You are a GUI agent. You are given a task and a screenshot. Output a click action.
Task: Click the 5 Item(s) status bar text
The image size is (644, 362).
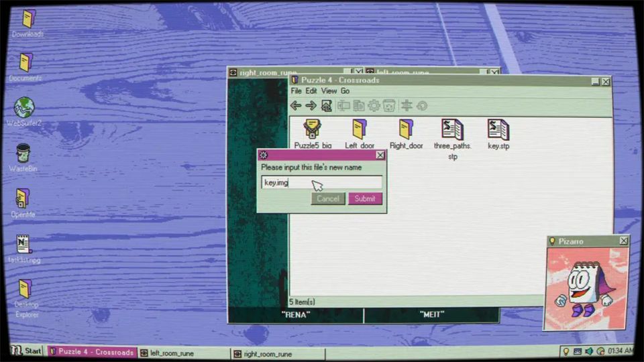coord(302,302)
